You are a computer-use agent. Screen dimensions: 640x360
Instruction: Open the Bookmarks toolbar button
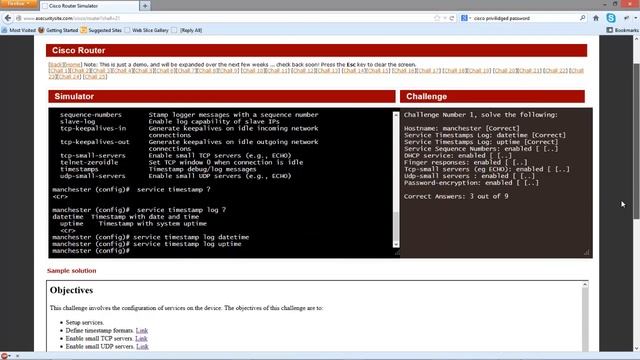click(x=622, y=30)
